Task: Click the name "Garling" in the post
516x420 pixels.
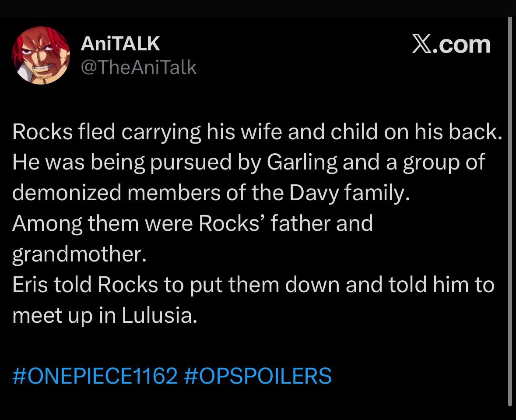Action: click(x=302, y=162)
